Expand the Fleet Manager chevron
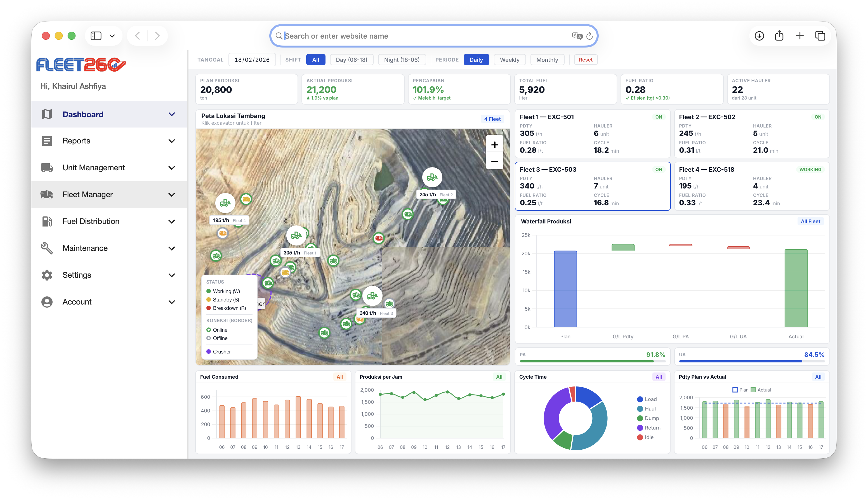868x500 pixels. pos(172,194)
